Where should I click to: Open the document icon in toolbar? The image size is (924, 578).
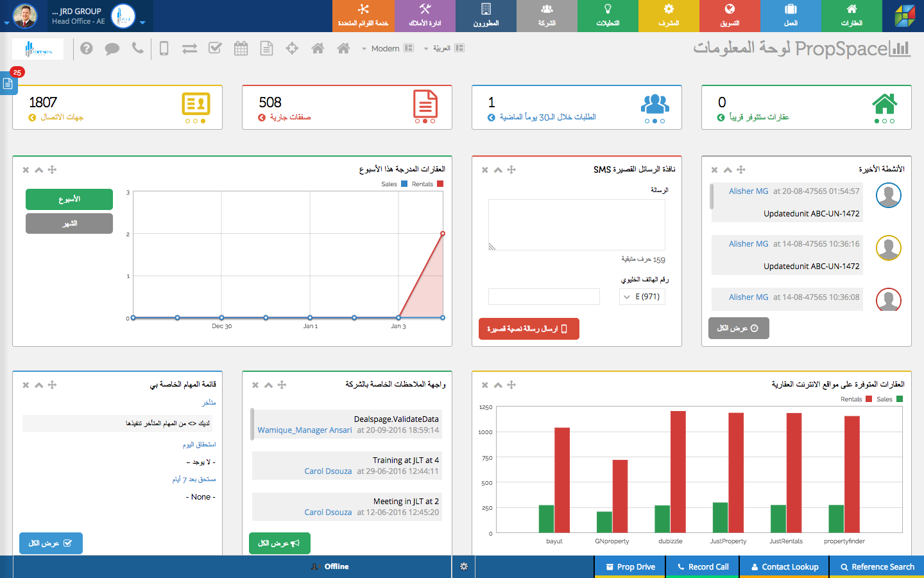266,48
